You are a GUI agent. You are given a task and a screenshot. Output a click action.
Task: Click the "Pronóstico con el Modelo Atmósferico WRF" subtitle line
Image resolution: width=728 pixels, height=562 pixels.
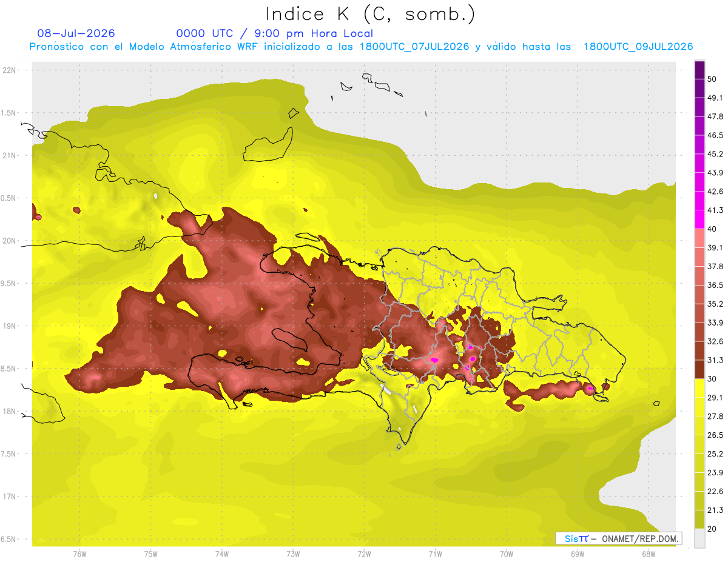tap(361, 47)
